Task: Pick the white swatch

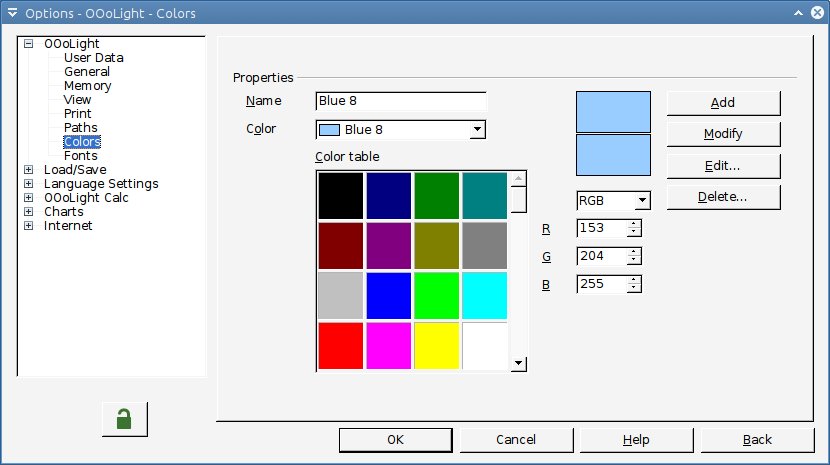Action: (484, 346)
